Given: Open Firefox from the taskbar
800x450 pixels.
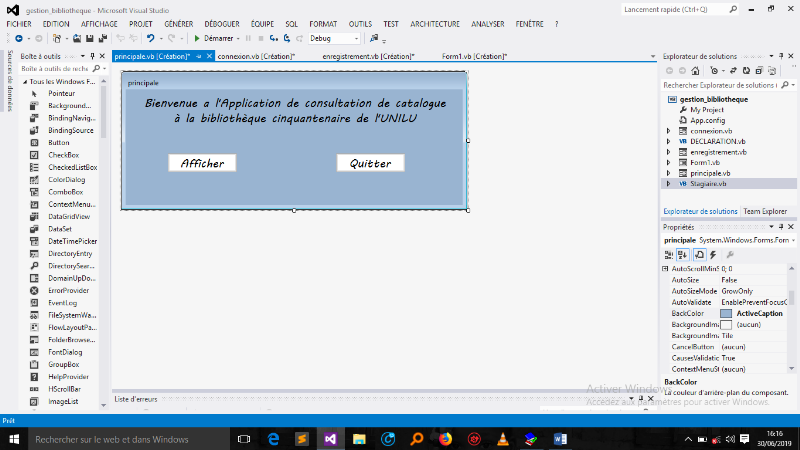Looking at the screenshot, I should point(445,439).
